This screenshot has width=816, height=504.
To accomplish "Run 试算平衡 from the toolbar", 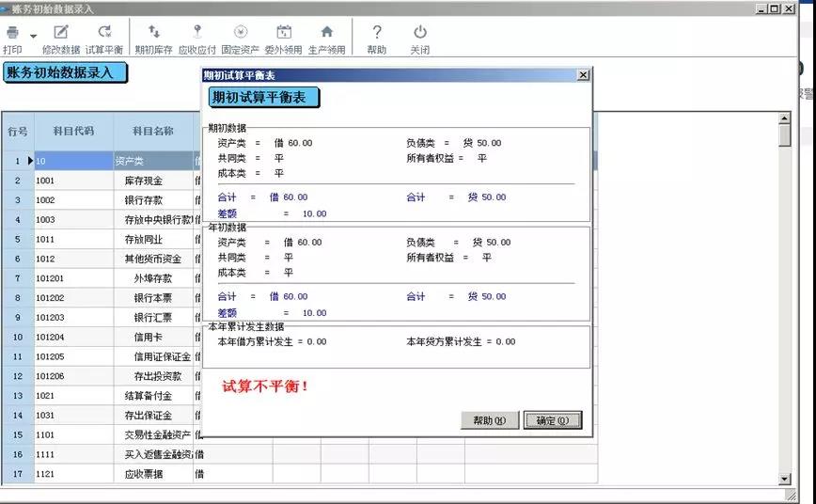I will (x=104, y=33).
